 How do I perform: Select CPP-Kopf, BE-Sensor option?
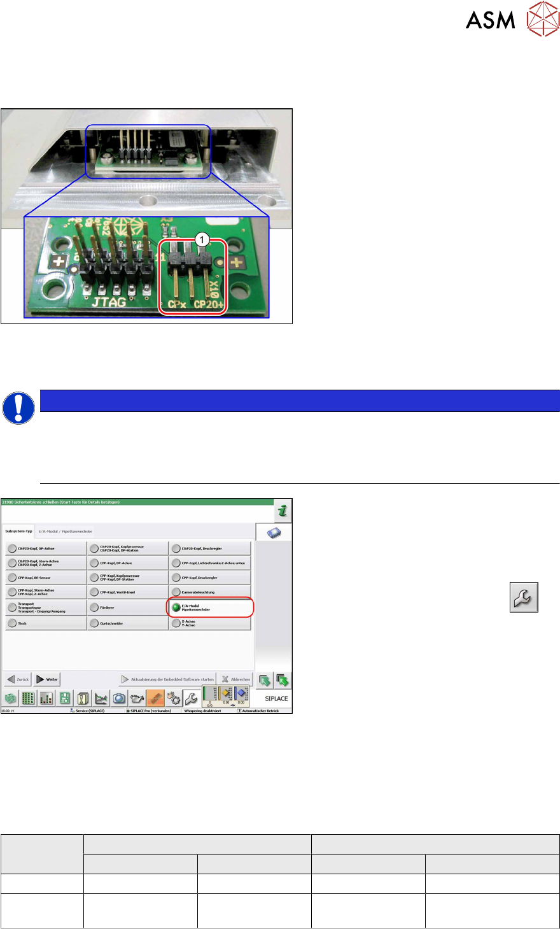(46, 578)
